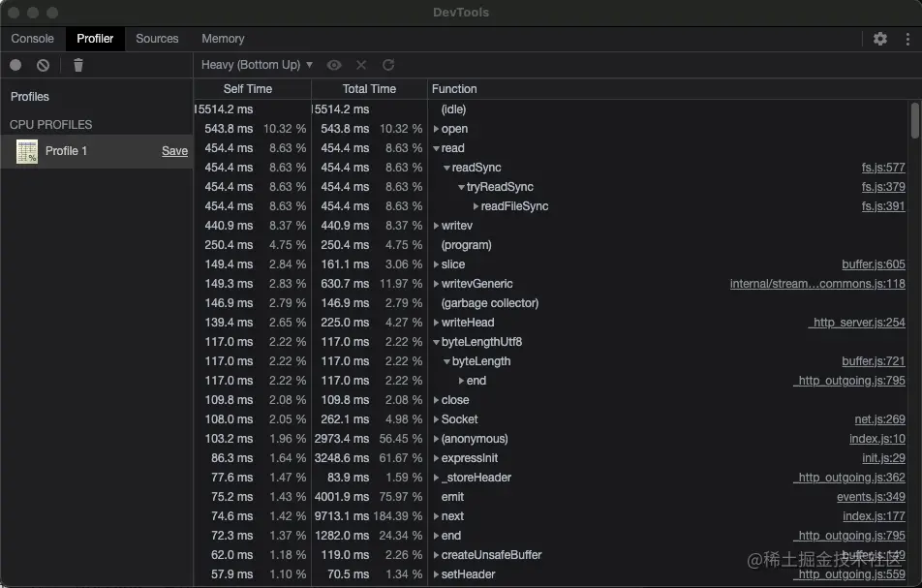
Task: Save Profile 1 using the Save link
Action: [174, 151]
